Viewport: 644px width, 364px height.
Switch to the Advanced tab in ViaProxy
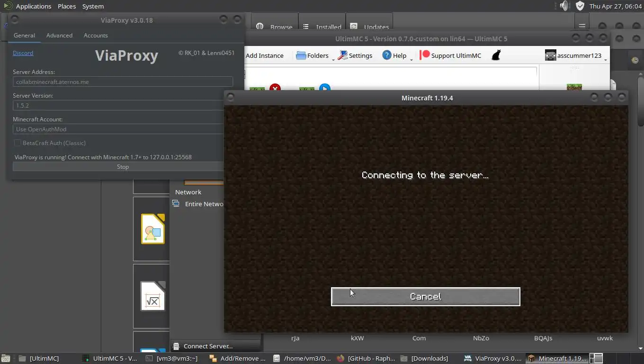59,36
